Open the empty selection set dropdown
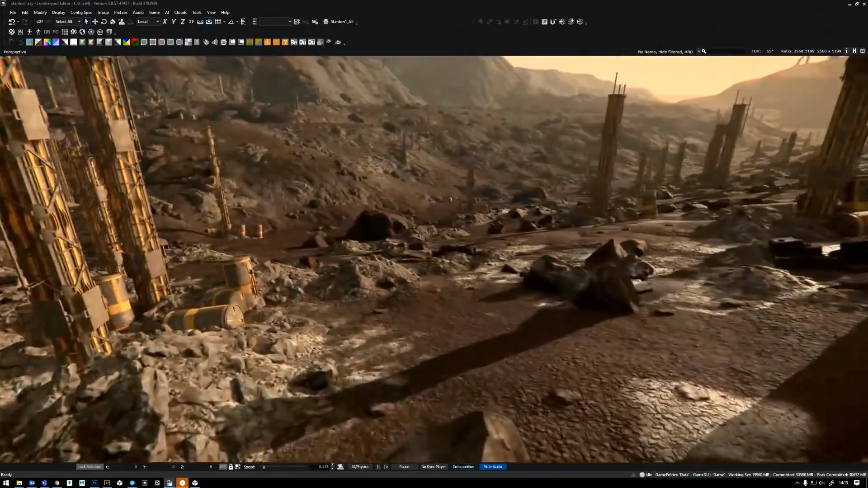The height and width of the screenshot is (488, 868). (x=276, y=22)
